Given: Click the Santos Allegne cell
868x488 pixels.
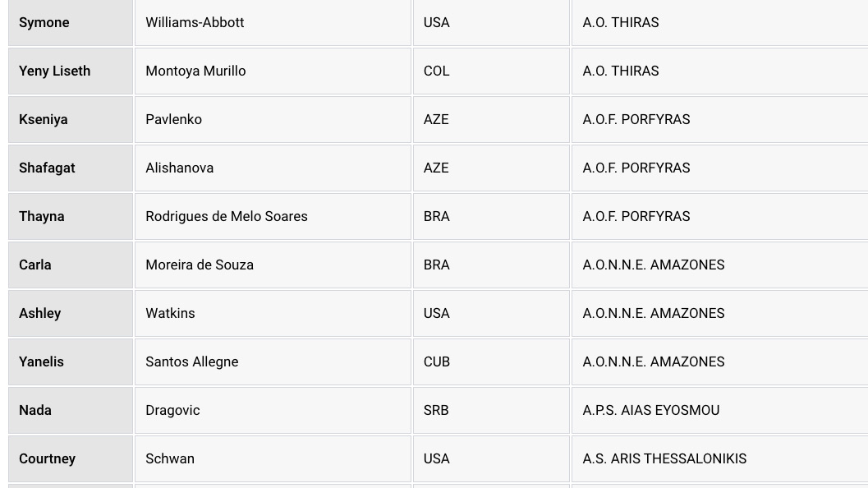Looking at the screenshot, I should tap(273, 361).
